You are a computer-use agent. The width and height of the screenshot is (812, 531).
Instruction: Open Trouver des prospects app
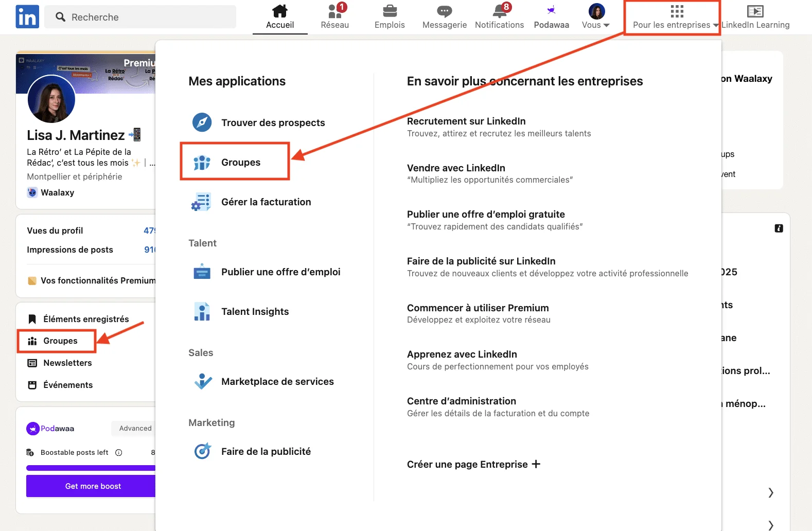tap(273, 122)
